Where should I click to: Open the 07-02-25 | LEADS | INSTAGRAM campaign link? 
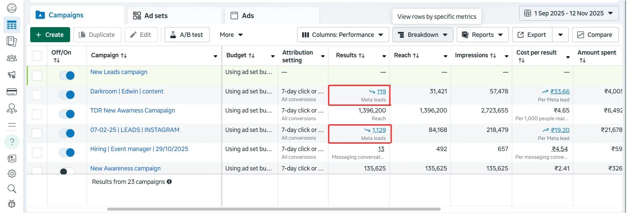(x=135, y=130)
